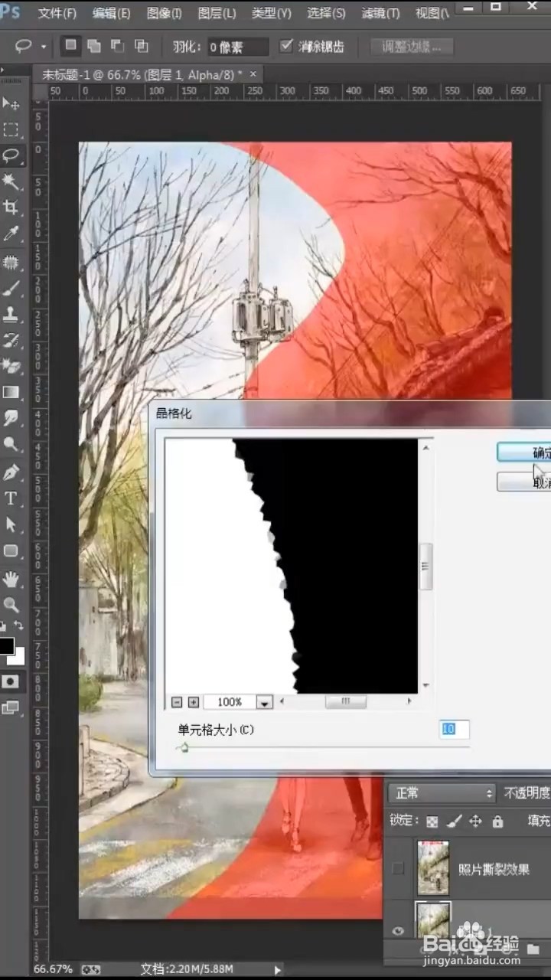Open the 选择(S) menu
The width and height of the screenshot is (551, 980).
pos(326,13)
